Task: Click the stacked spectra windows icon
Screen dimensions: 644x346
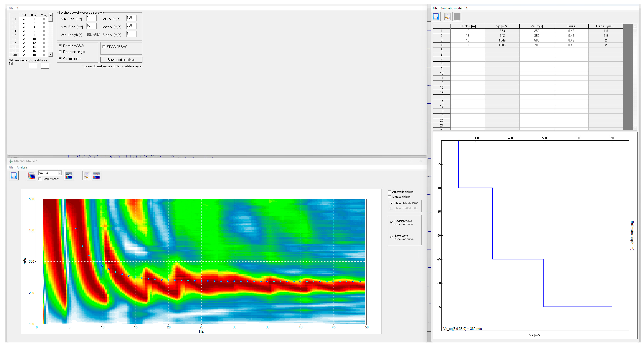Action: click(x=32, y=176)
